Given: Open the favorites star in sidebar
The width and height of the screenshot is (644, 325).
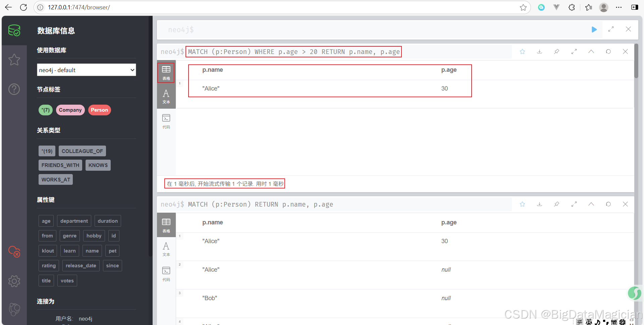Looking at the screenshot, I should point(14,60).
